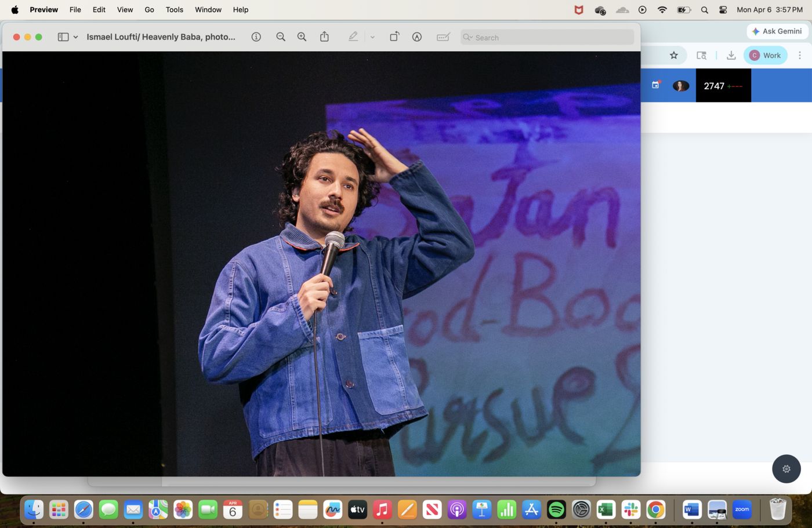Rotate the image left
This screenshot has height=528, width=812.
point(394,37)
